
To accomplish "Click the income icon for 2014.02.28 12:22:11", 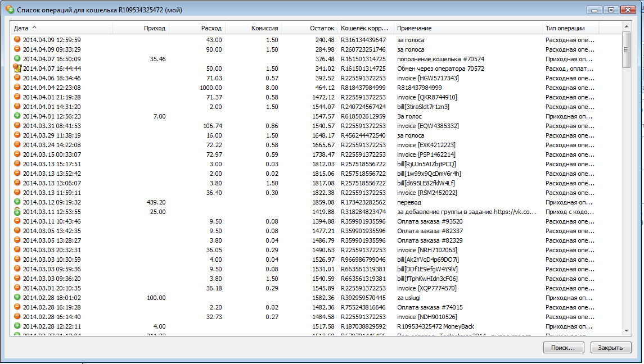I will pos(17,326).
